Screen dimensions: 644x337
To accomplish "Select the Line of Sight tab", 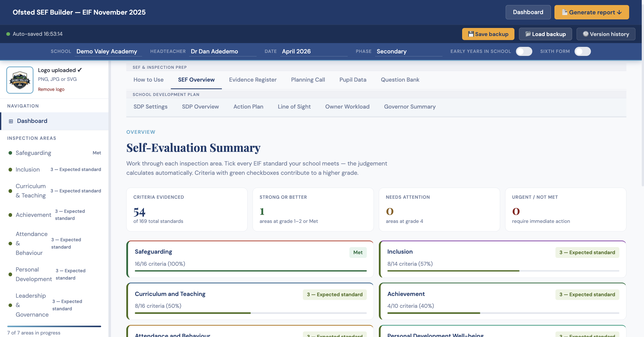I will pos(294,107).
